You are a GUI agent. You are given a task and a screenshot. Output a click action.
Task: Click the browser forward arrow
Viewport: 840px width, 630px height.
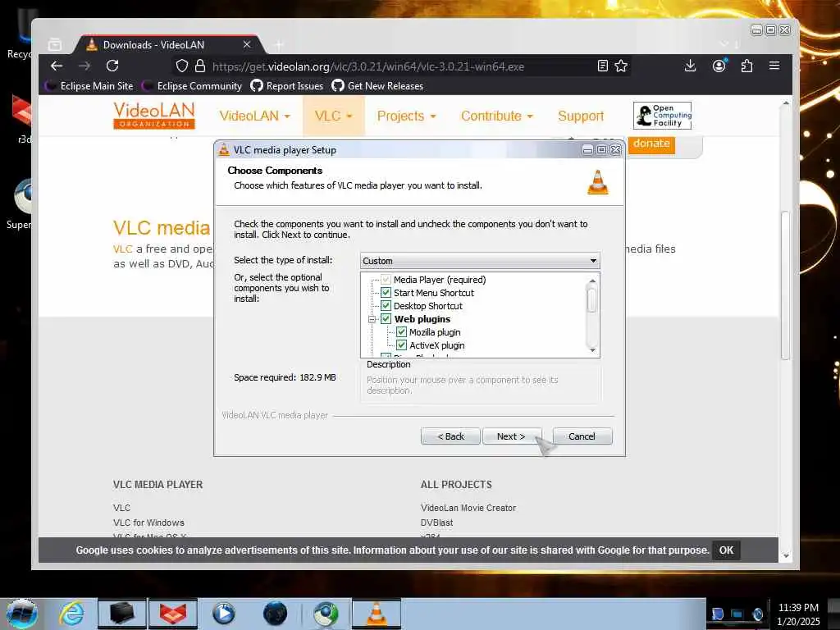tap(84, 66)
